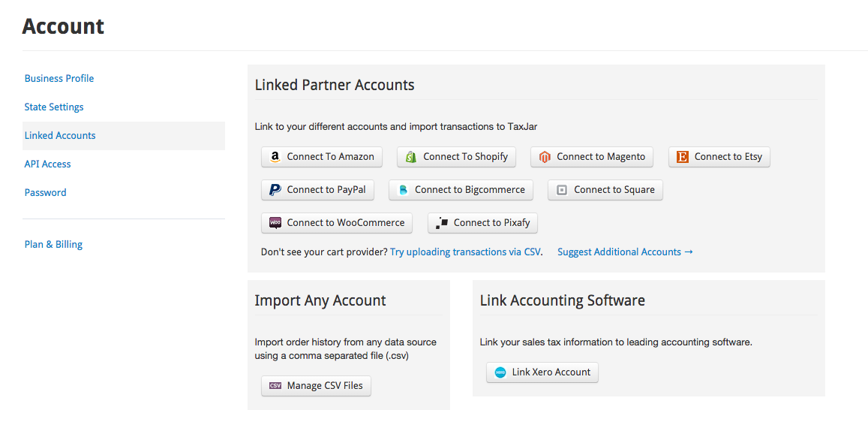Click the Square logo icon

click(x=562, y=190)
